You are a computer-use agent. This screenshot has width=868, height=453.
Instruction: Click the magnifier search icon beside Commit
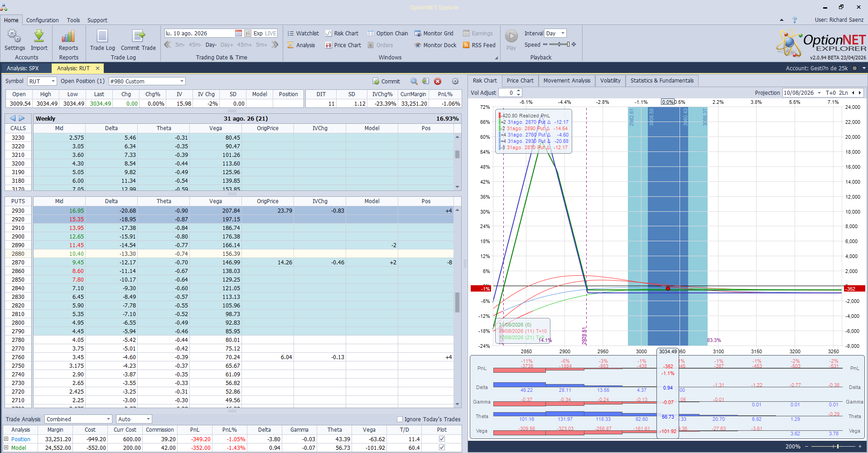coord(414,81)
